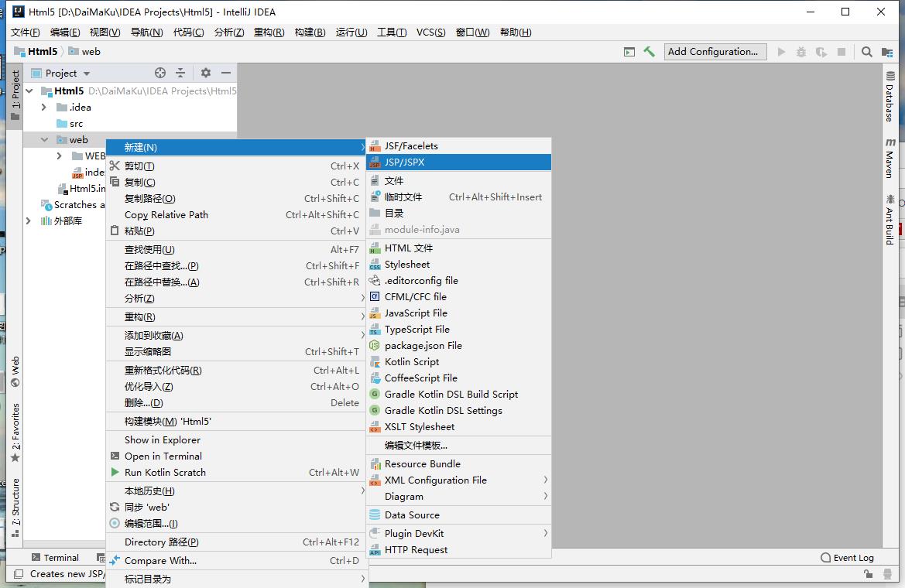The image size is (905, 588).
Task: Create new HTML 文件
Action: click(x=459, y=248)
